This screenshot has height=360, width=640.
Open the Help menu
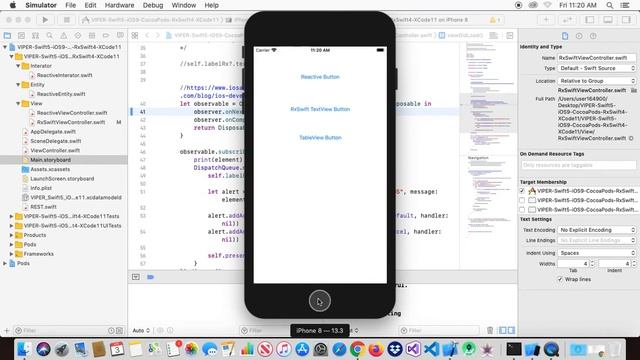point(211,5)
